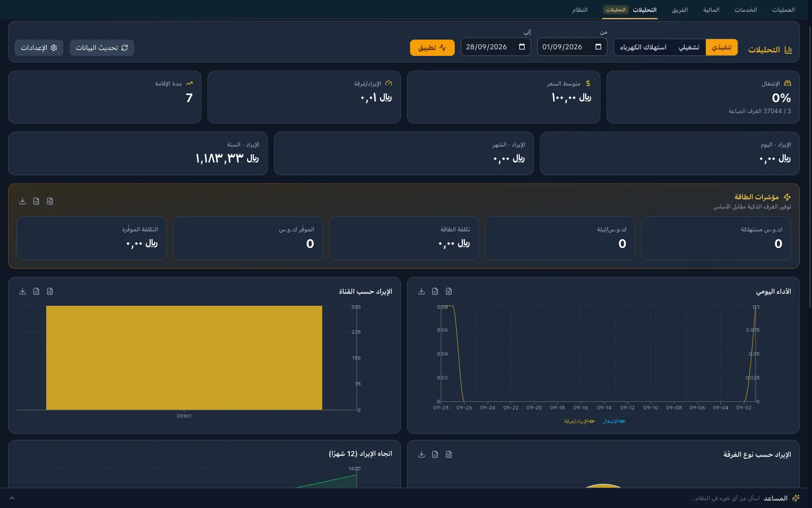Switch to the تشغيلي (operational) view
Image resolution: width=812 pixels, height=508 pixels.
click(x=689, y=47)
